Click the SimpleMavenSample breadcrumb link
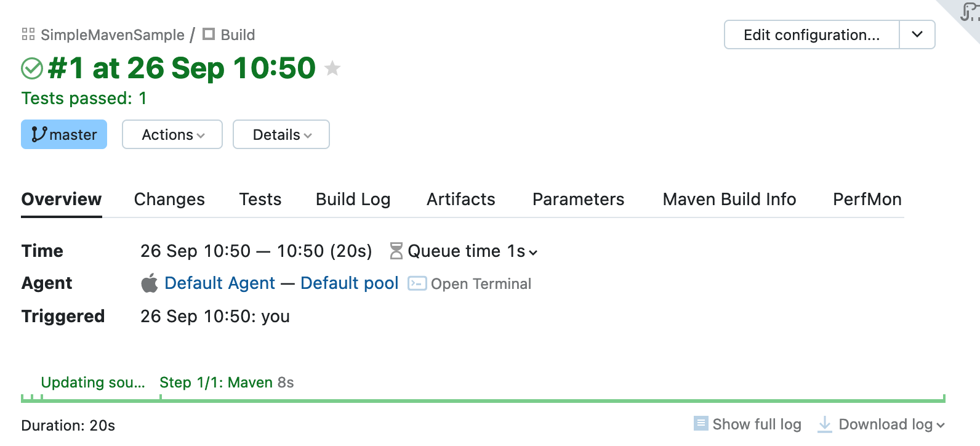This screenshot has width=980, height=446. [113, 34]
